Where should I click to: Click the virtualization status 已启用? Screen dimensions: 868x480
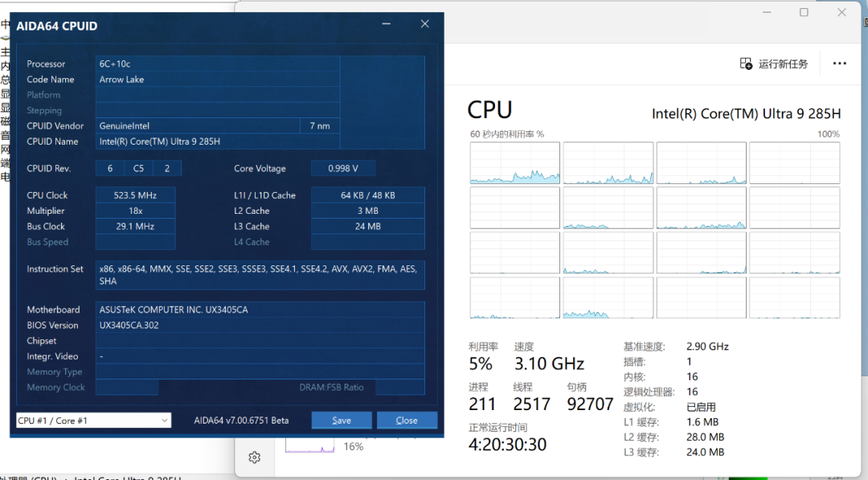(701, 407)
